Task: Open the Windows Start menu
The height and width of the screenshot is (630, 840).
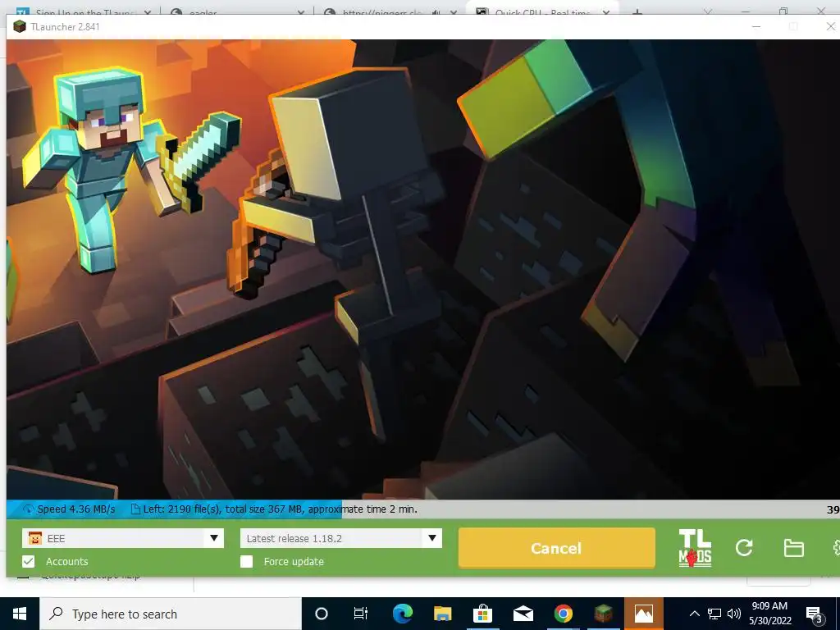Action: coord(20,614)
